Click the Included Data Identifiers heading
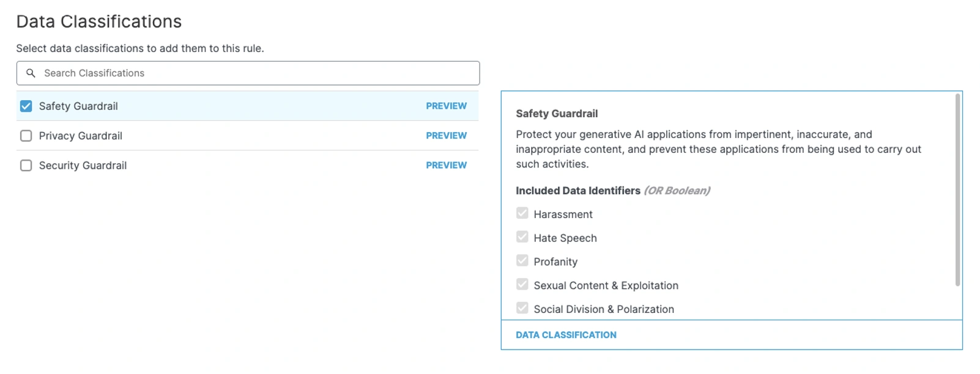 [x=577, y=191]
